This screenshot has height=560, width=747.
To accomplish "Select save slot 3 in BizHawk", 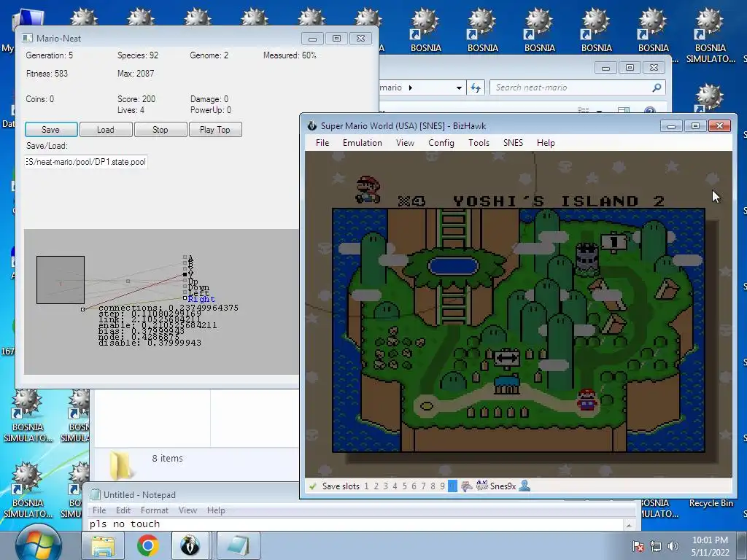I will coord(385,486).
